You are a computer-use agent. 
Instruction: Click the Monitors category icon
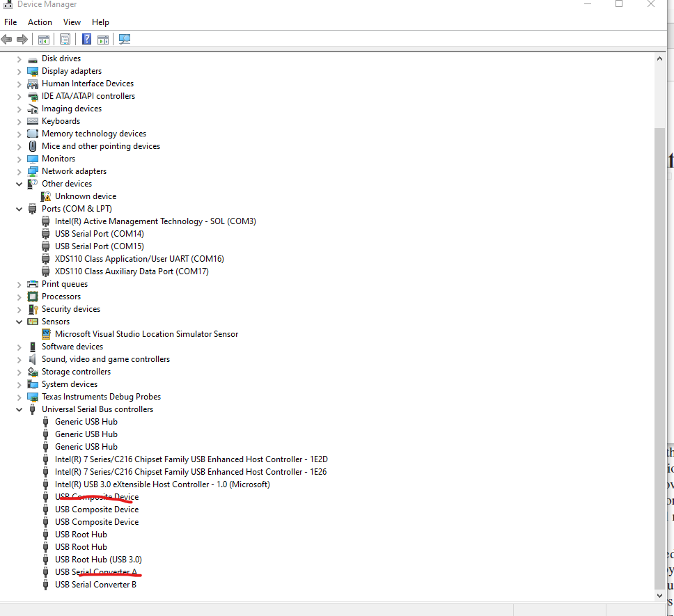coord(33,159)
